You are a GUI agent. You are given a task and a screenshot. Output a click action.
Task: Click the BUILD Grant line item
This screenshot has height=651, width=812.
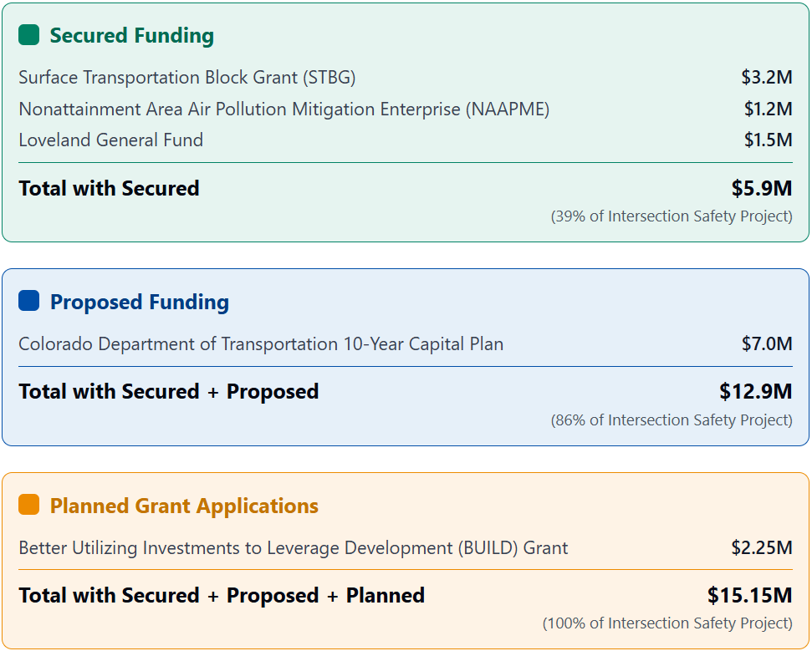click(293, 548)
